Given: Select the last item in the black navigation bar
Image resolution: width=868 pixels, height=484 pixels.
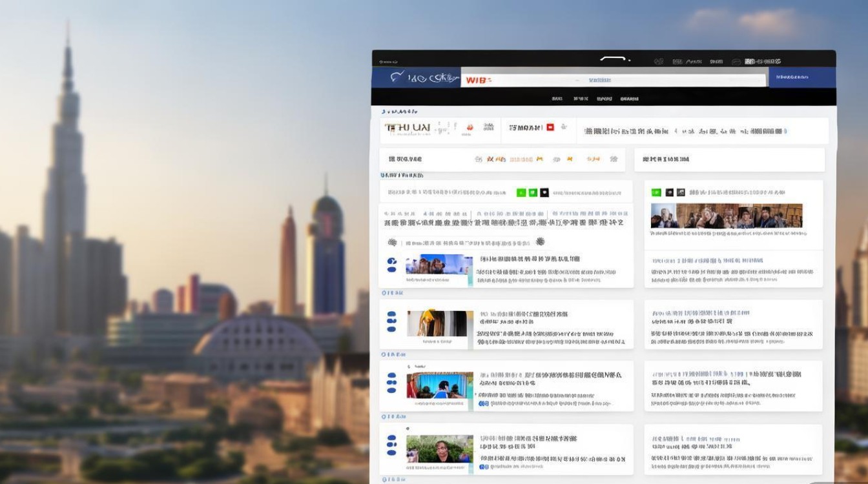Looking at the screenshot, I should click(629, 99).
